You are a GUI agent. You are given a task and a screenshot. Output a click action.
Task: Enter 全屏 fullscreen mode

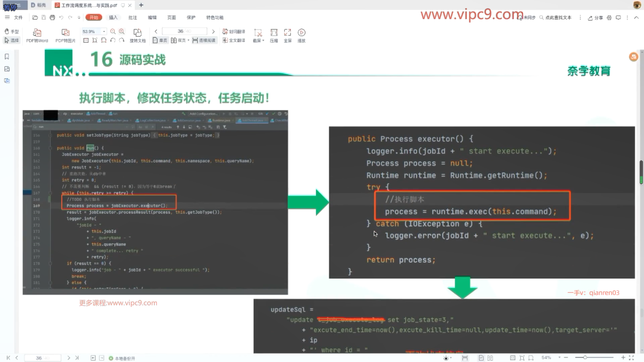(x=287, y=33)
